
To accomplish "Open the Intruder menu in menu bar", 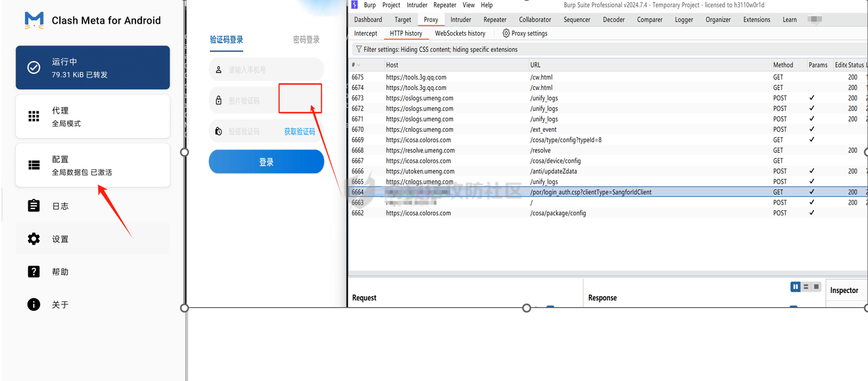I will 417,5.
